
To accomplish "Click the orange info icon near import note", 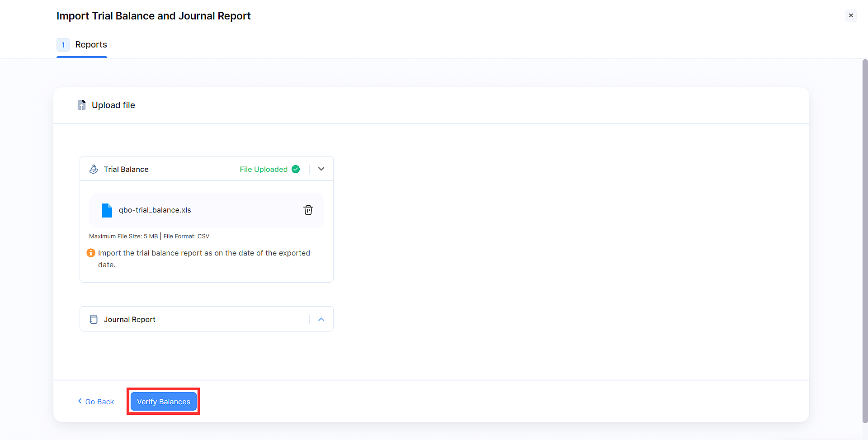I will click(90, 253).
